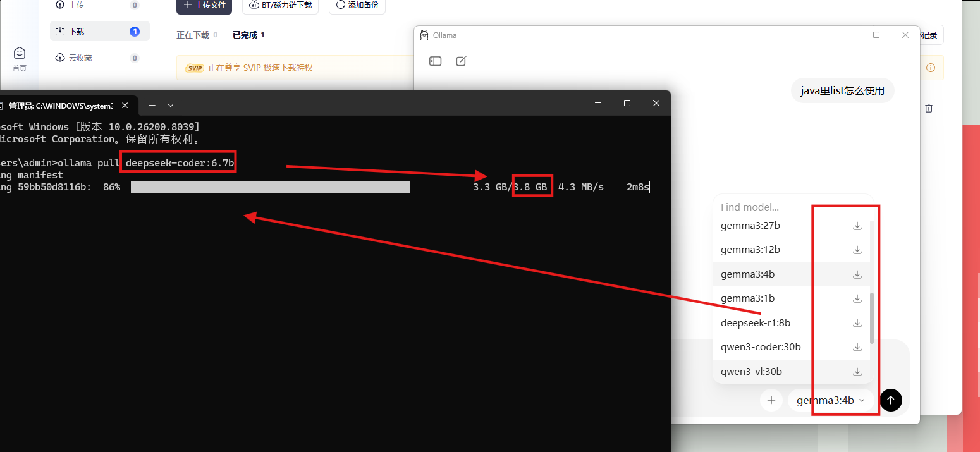Go to 首页 in the cloud drive
This screenshot has width=980, height=452.
[x=20, y=59]
